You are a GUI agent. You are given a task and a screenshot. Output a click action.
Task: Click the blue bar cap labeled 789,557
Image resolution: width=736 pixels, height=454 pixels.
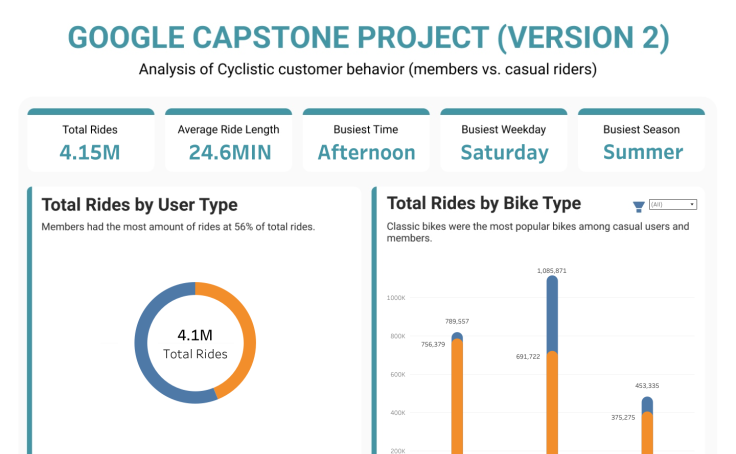point(457,337)
